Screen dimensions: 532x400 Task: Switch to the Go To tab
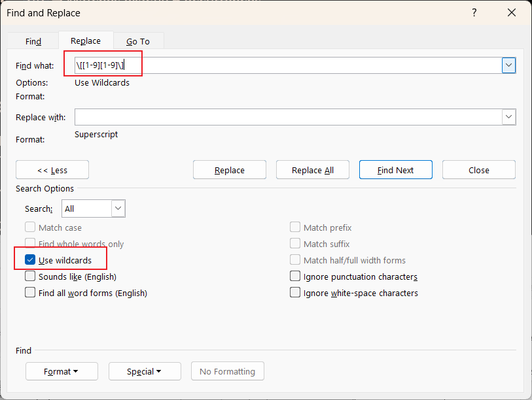pos(138,41)
